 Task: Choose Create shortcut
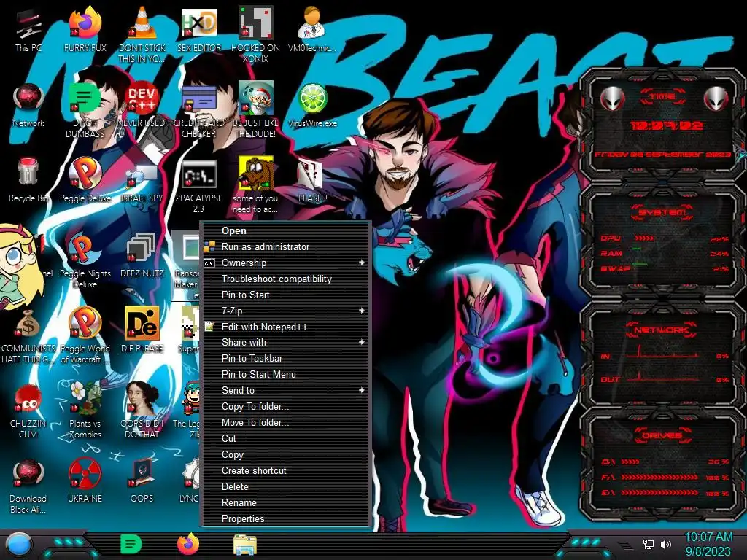(x=285, y=471)
